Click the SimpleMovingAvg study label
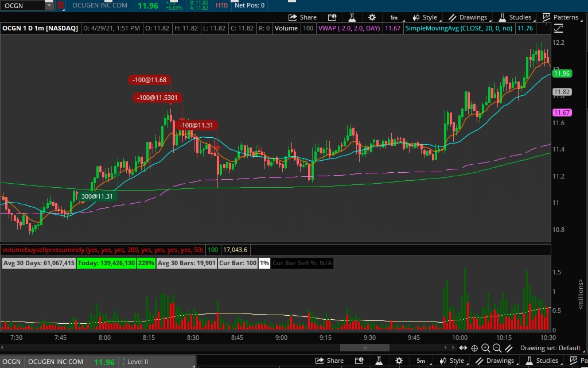 pyautogui.click(x=458, y=28)
